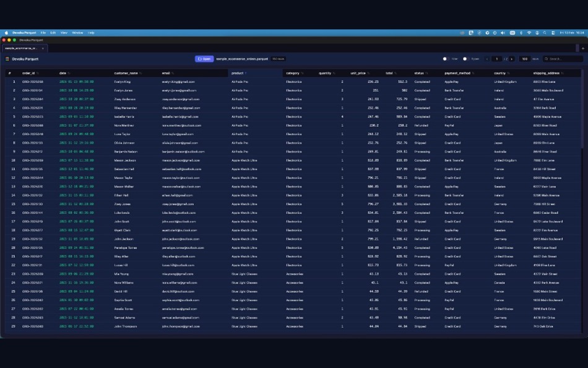The image size is (588, 368).
Task: Select customer cell Sebastian Hall
Action: [x=124, y=169]
